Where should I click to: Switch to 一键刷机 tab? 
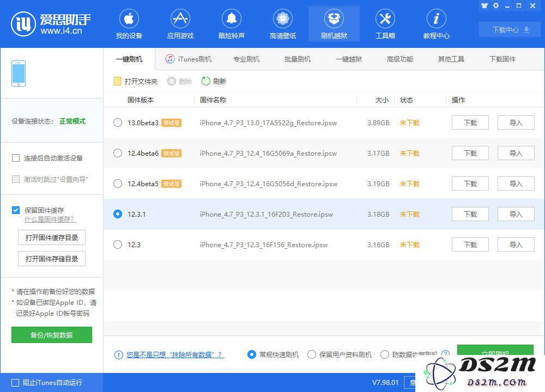point(129,59)
